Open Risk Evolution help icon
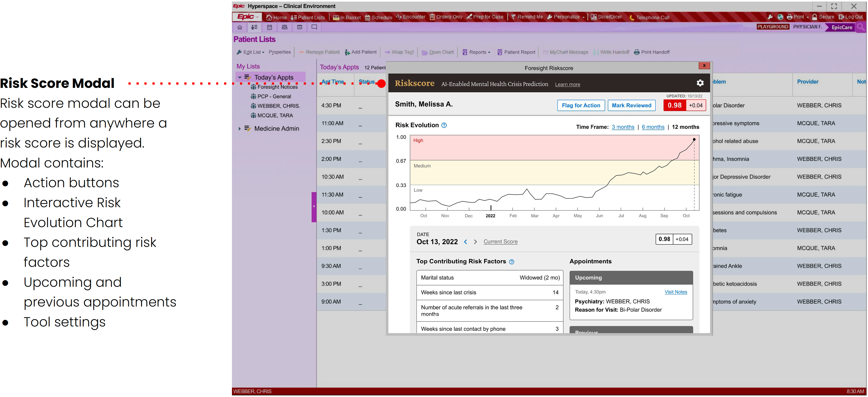 tap(444, 125)
